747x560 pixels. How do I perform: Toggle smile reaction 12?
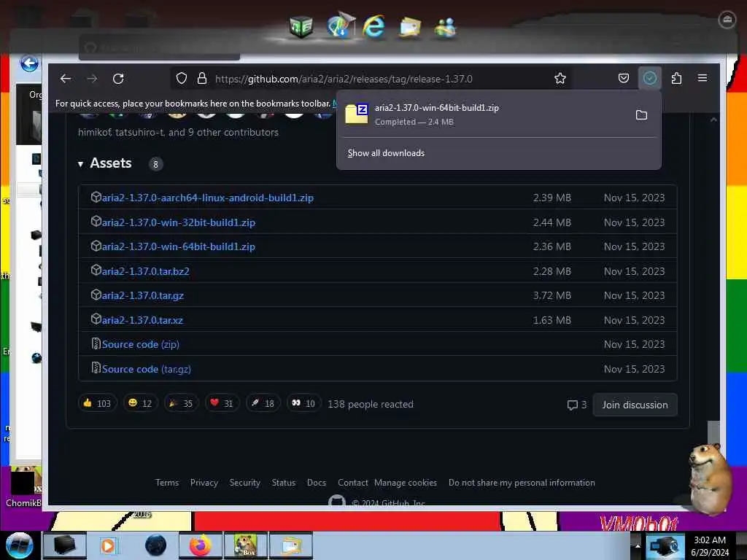(x=140, y=404)
